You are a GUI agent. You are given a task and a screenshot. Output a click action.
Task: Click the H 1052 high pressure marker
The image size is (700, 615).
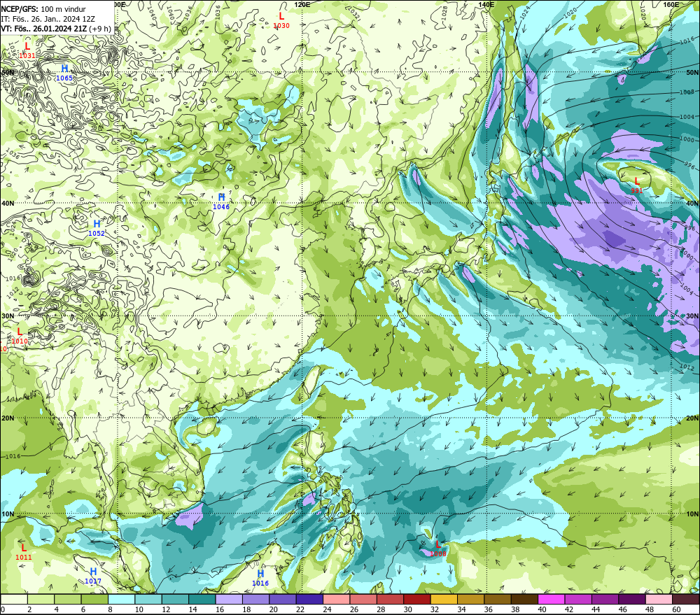[x=97, y=228]
